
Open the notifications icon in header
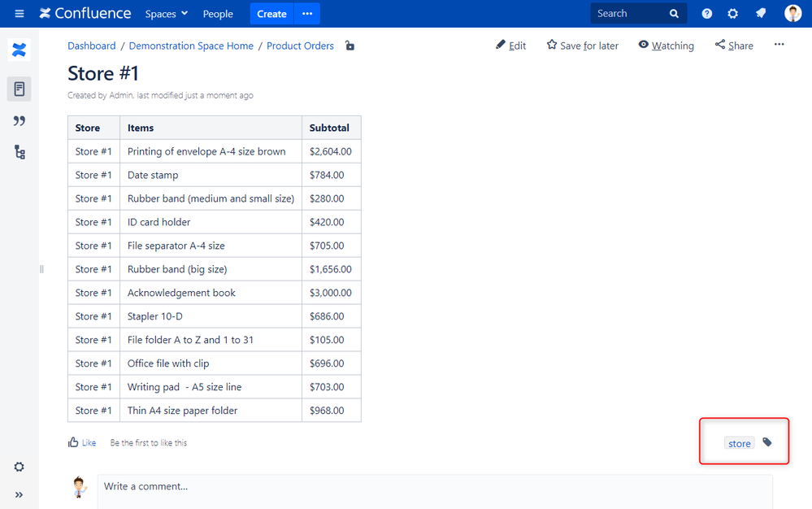coord(760,14)
